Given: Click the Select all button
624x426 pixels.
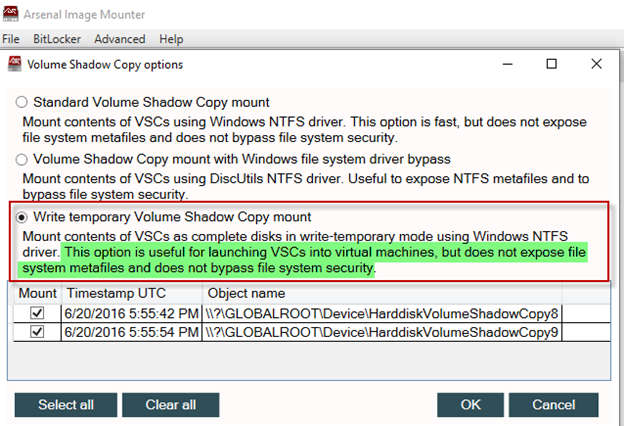Looking at the screenshot, I should pos(66,405).
